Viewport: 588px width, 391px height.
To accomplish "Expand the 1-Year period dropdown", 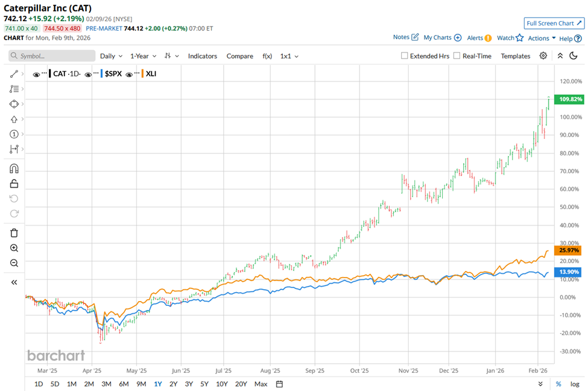I will 143,56.
